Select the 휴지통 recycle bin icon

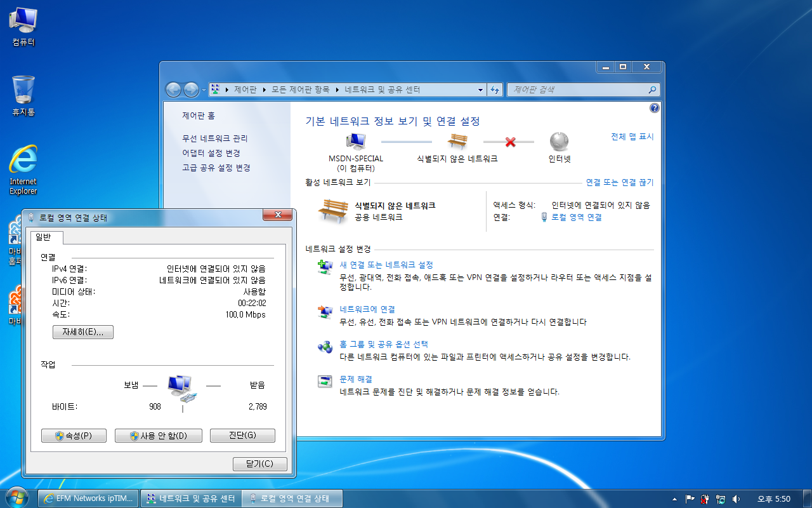[x=23, y=95]
